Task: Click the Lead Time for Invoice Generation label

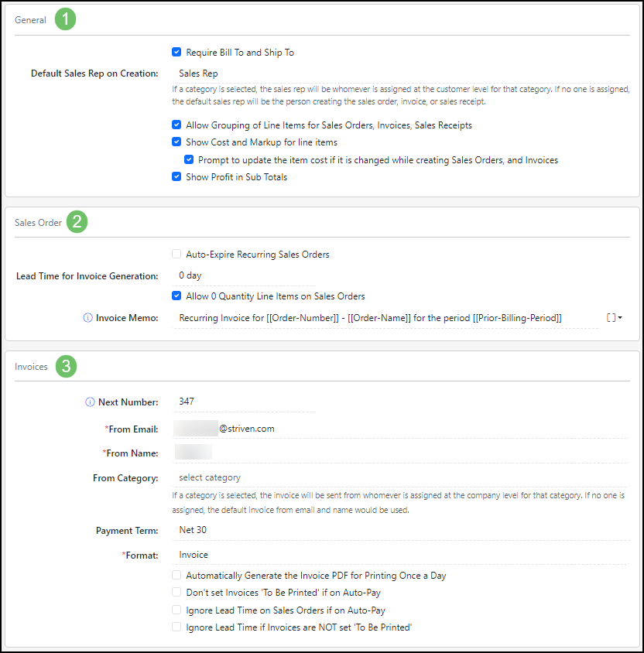Action: click(87, 276)
